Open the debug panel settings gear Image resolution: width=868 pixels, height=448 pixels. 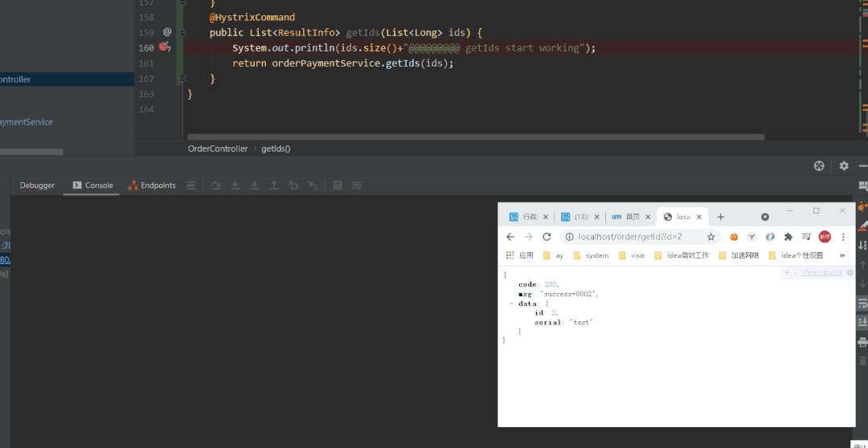pos(844,165)
